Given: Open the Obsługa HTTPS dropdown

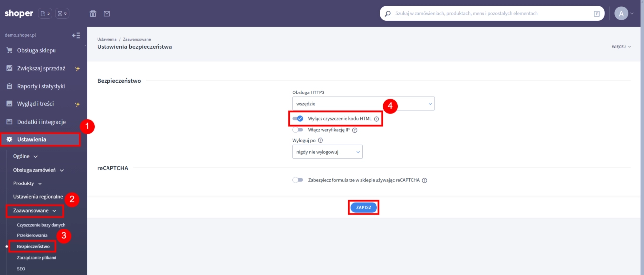Looking at the screenshot, I should pos(363,104).
